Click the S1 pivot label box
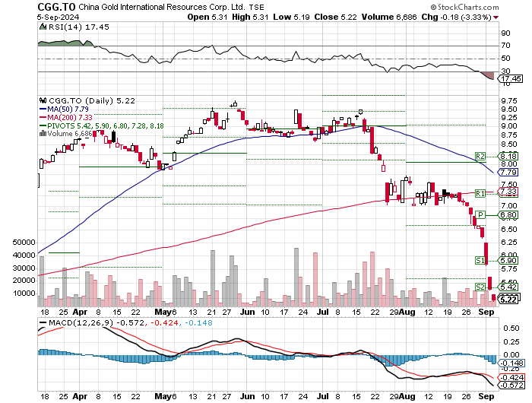532x403 pixels. pyautogui.click(x=480, y=260)
